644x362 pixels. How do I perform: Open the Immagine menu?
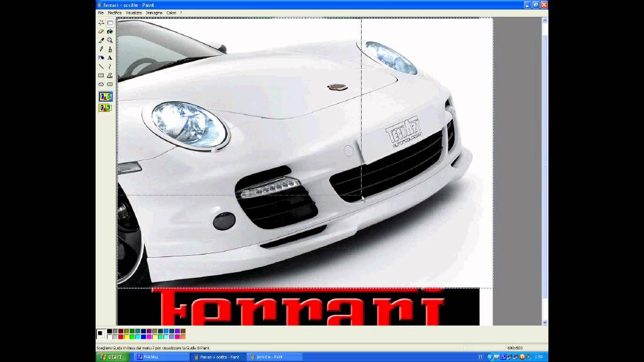(154, 13)
